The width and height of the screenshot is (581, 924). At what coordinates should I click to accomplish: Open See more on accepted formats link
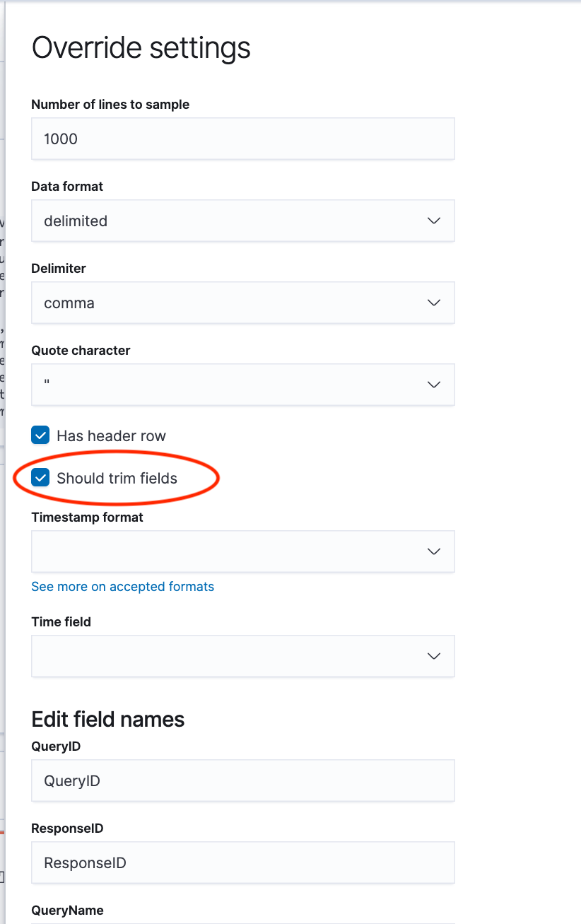point(122,587)
